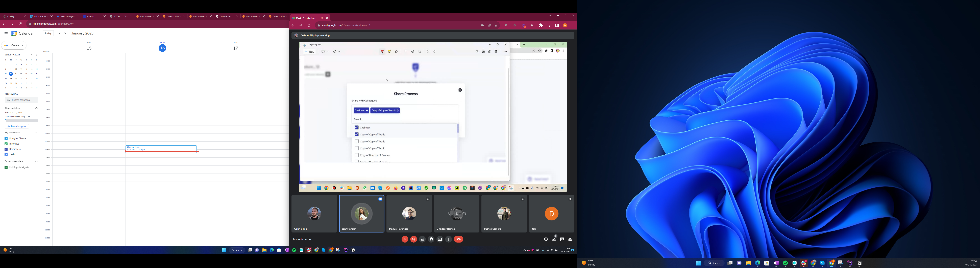Show previous month in the mini calendar
The height and width of the screenshot is (268, 980).
tap(32, 55)
